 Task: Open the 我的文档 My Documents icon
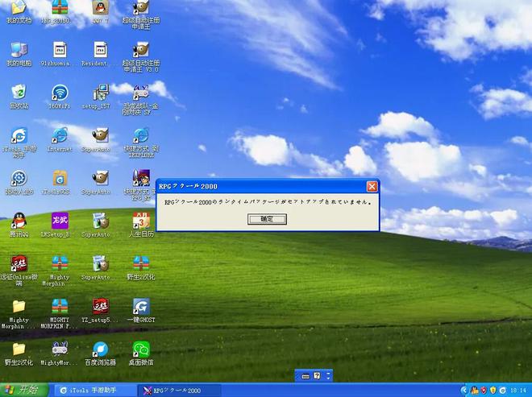(19, 12)
